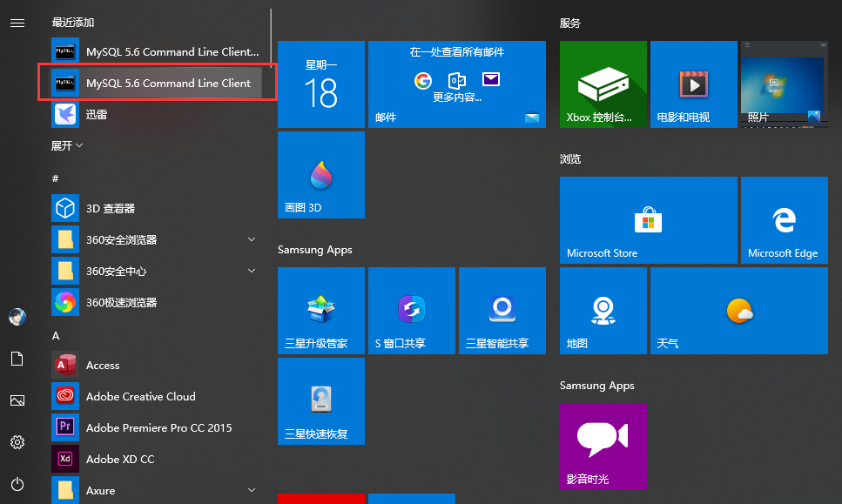842x504 pixels.
Task: Open Settings gear icon
Action: (17, 442)
